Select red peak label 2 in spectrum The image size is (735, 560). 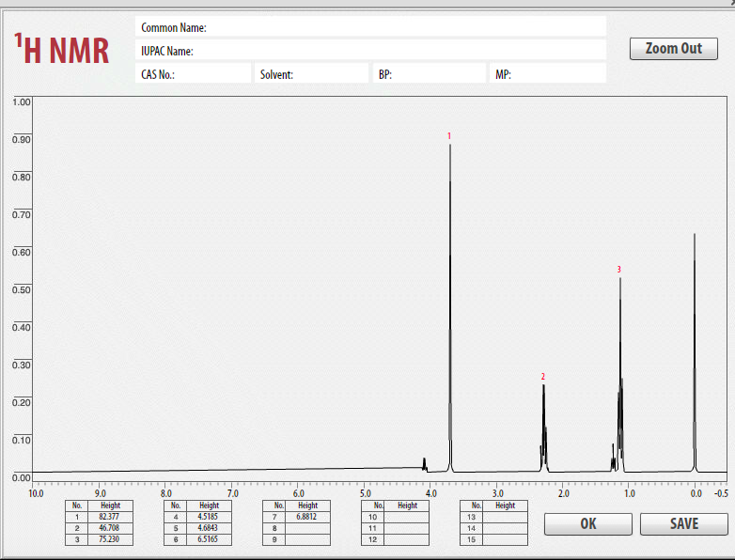coord(543,376)
